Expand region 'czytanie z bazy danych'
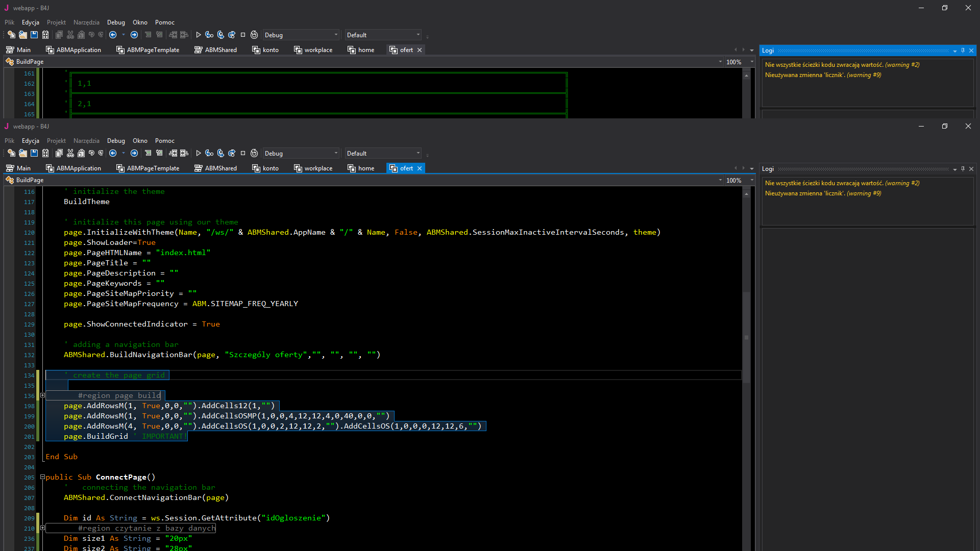 tap(43, 528)
